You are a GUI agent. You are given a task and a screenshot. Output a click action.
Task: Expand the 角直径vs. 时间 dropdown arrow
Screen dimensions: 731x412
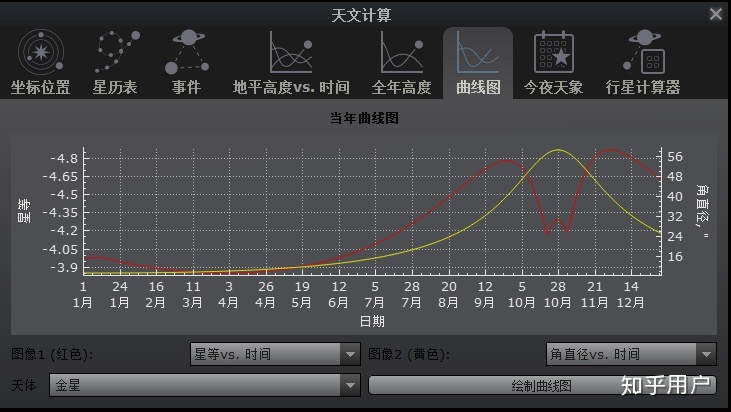pos(706,354)
